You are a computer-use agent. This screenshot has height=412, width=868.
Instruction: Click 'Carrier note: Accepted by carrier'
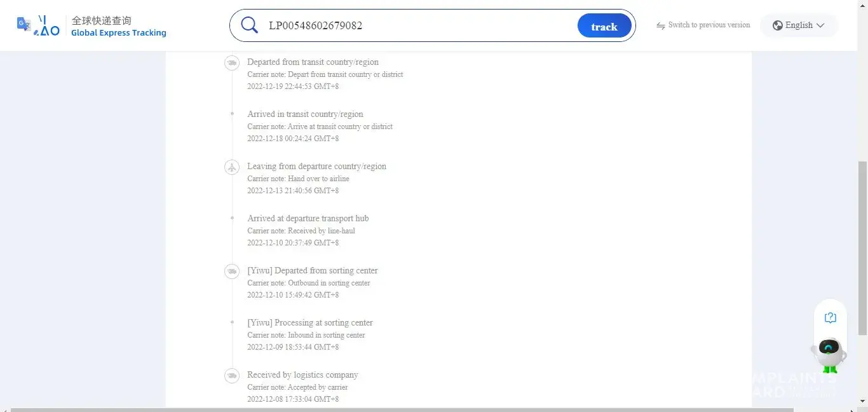click(297, 387)
